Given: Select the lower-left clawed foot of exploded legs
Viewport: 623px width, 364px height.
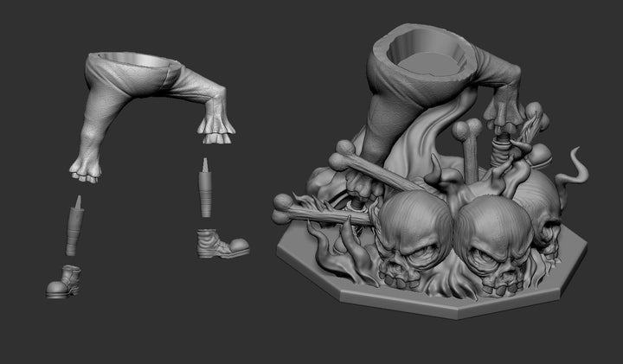Looking at the screenshot, I should point(88,168).
